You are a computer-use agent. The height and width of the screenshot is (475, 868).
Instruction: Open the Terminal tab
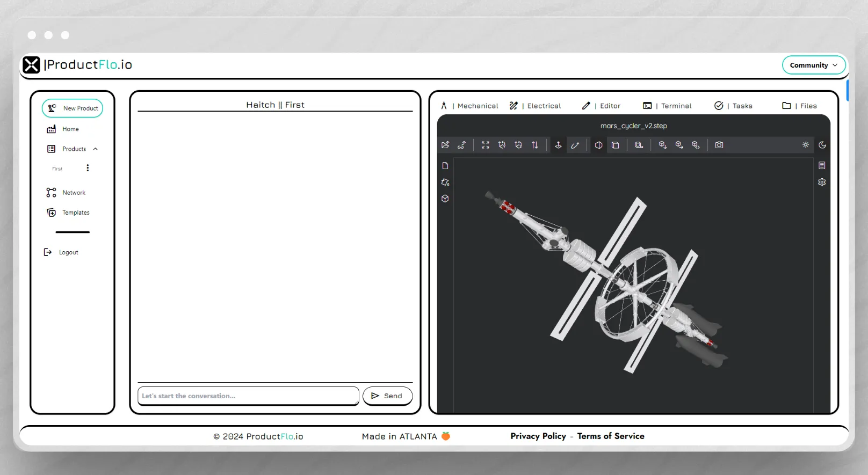tap(668, 106)
